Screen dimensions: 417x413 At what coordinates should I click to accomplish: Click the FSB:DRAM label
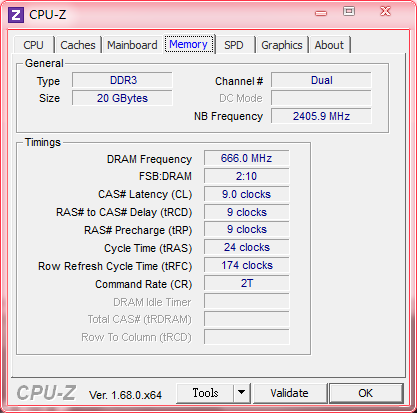165,176
